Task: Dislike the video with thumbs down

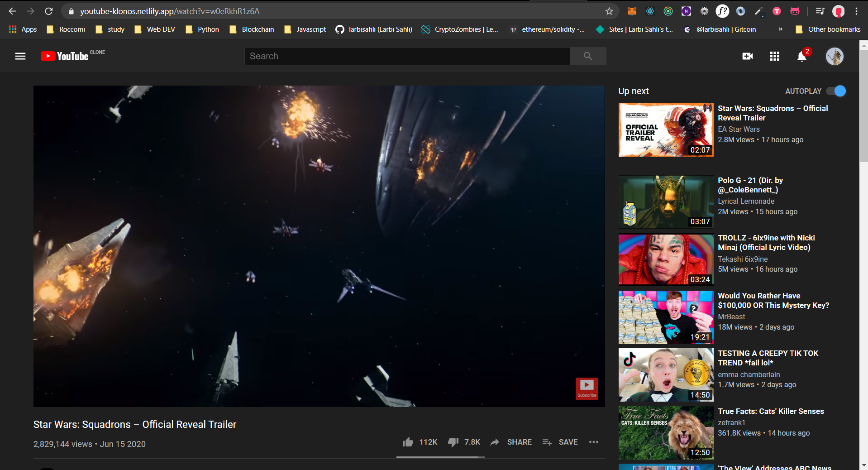Action: point(453,442)
